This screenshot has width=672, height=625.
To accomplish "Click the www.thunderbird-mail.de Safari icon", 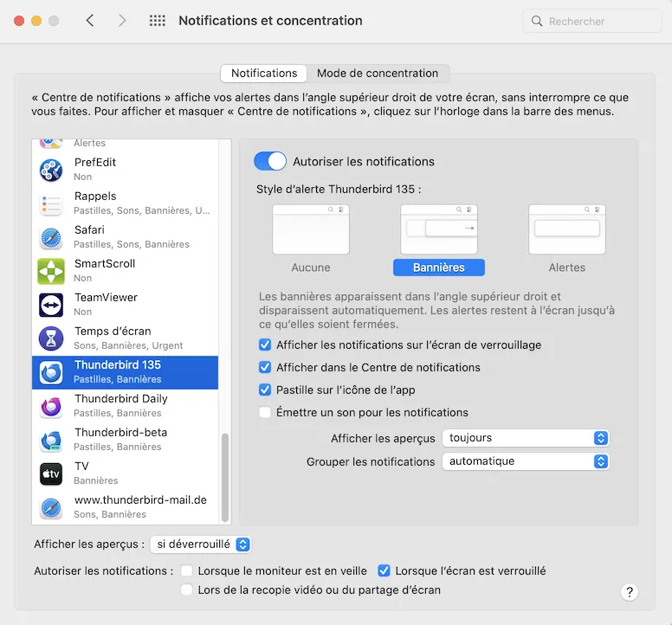I will (51, 507).
